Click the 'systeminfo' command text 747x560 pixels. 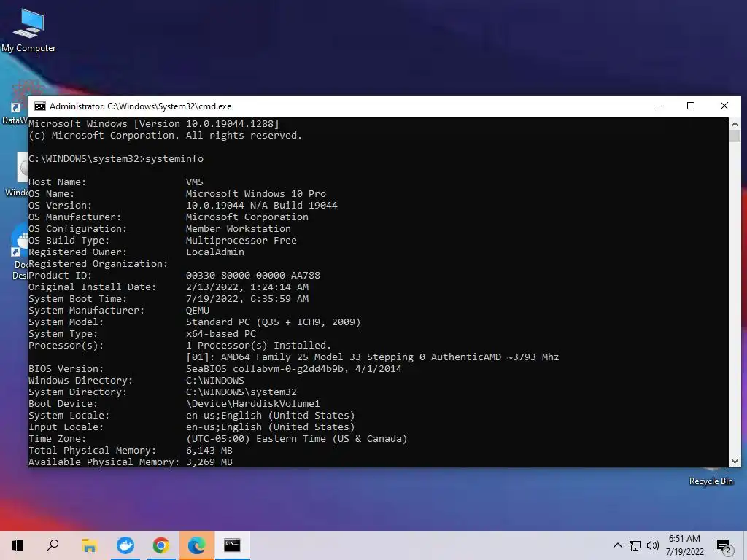(174, 158)
